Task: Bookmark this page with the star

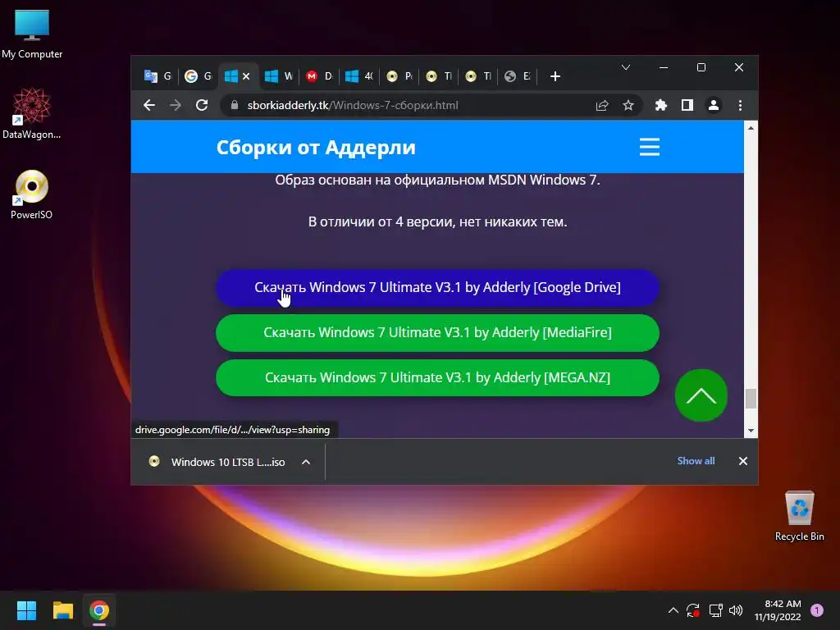Action: click(x=628, y=106)
